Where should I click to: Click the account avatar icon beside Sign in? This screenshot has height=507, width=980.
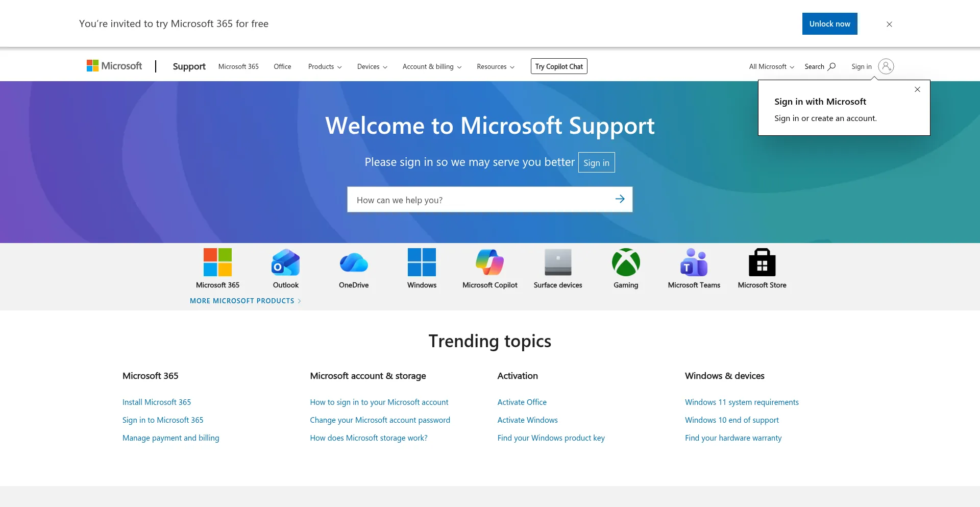tap(886, 66)
